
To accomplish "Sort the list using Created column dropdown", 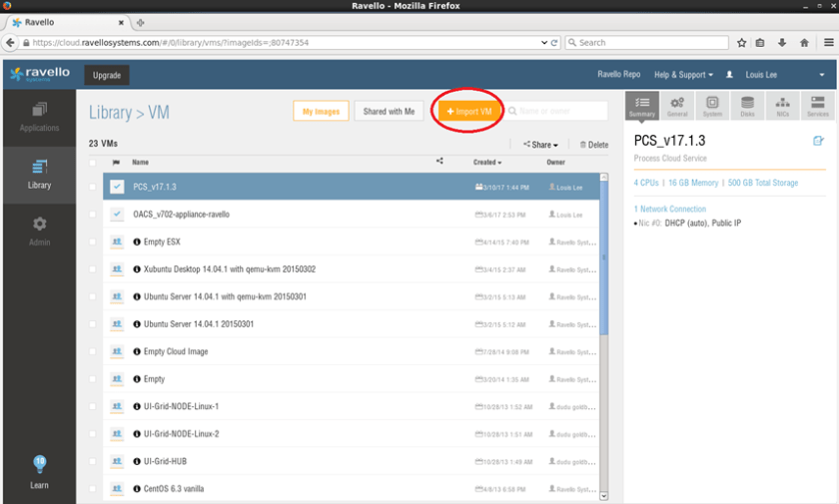I will pyautogui.click(x=487, y=162).
